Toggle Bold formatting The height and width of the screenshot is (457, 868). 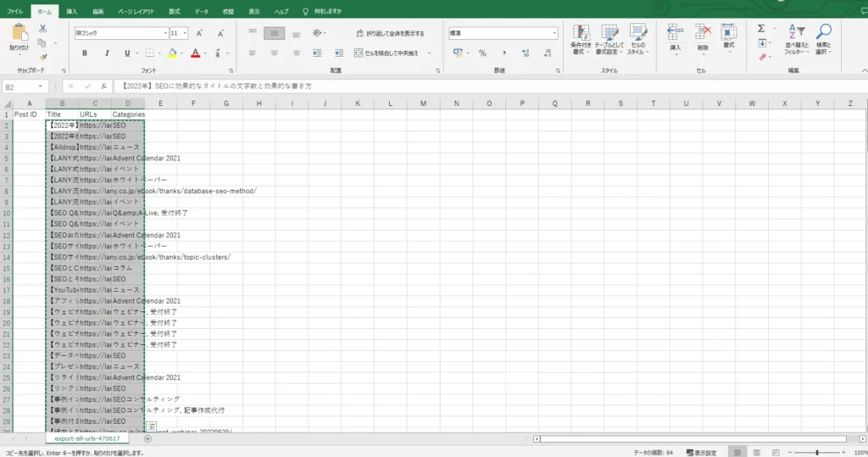pos(85,53)
